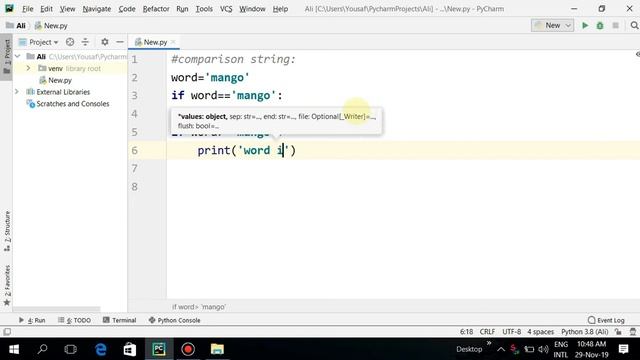Screen dimensions: 640x360
Task: Toggle the Favorites side tool window
Action: click(7, 285)
